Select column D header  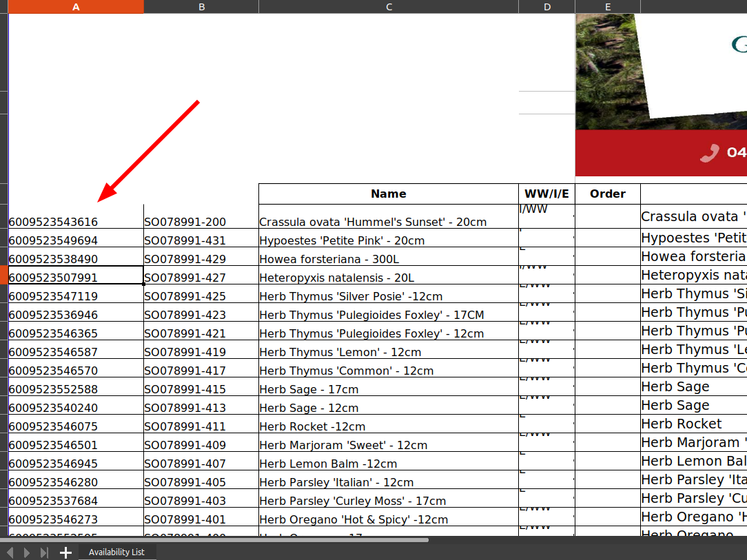pyautogui.click(x=546, y=7)
